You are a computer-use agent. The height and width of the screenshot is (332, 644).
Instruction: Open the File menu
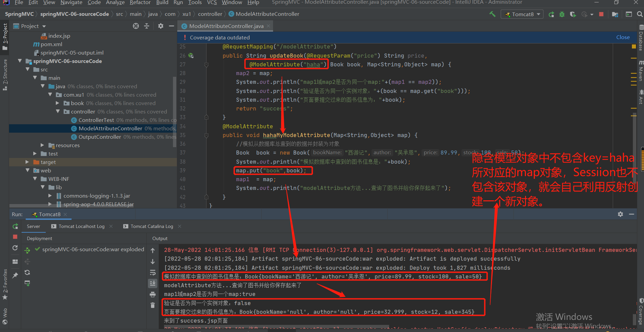pyautogui.click(x=19, y=2)
